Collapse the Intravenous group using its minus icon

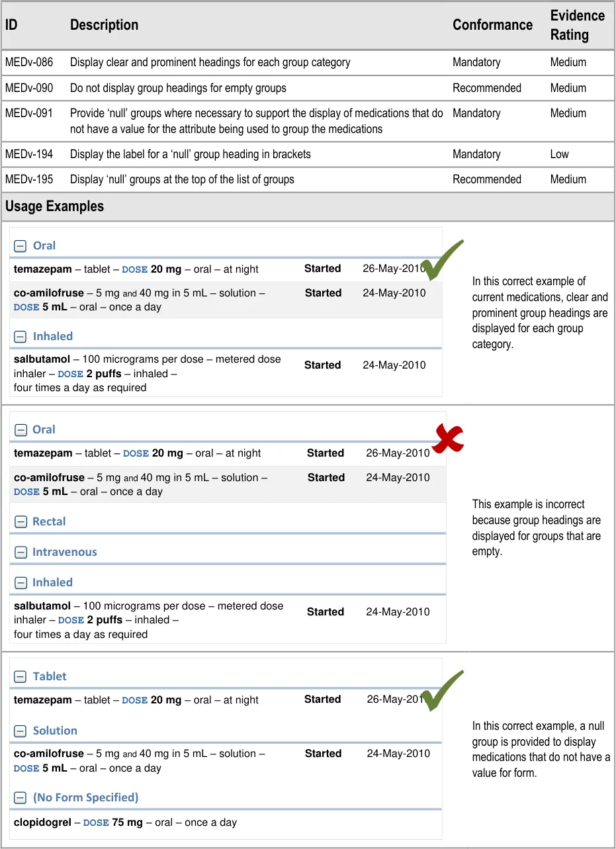point(21,553)
